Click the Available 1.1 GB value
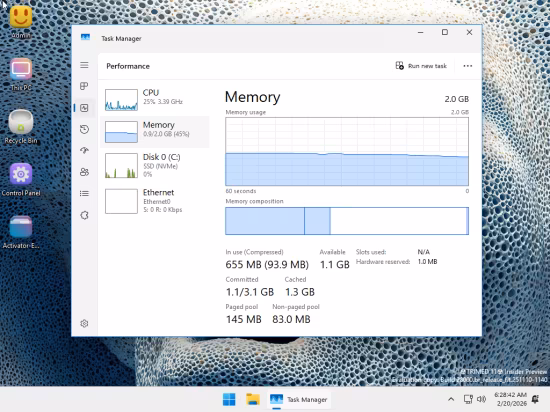This screenshot has height=412, width=550. (x=335, y=265)
